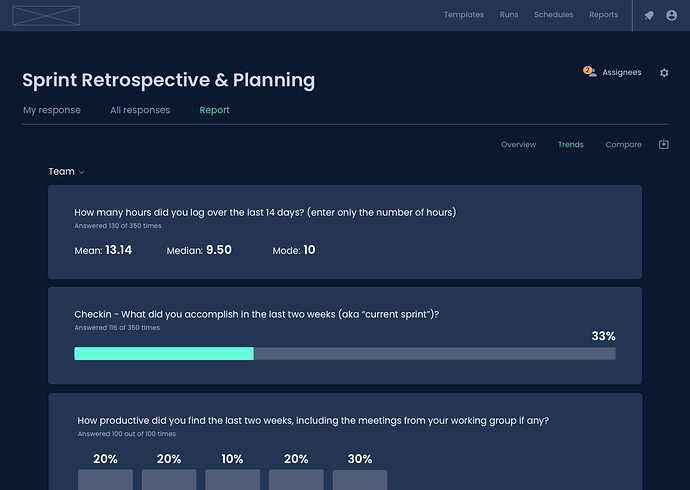
Task: Click the first 20% productivity bar
Action: [105, 479]
